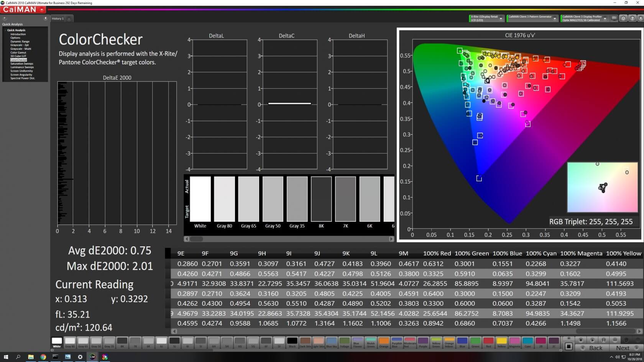Click the settings gear icon in top toolbar
This screenshot has height=362, width=644.
pyautogui.click(x=623, y=18)
